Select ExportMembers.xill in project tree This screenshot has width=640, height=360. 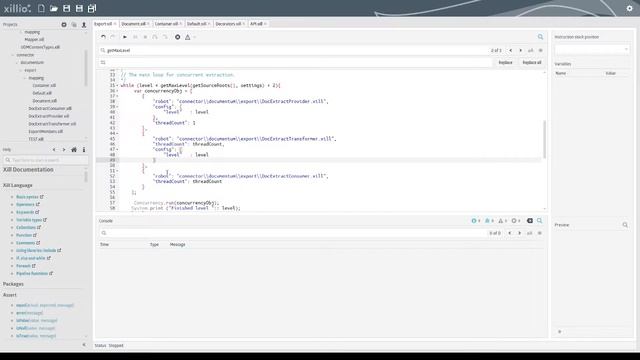(46, 132)
